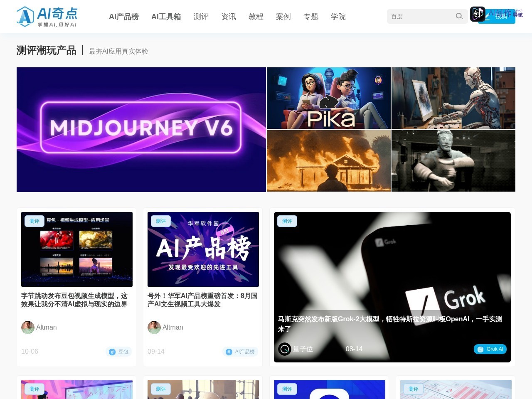This screenshot has width=532, height=399.
Task: Open the robot painter banner image
Action: (x=453, y=98)
